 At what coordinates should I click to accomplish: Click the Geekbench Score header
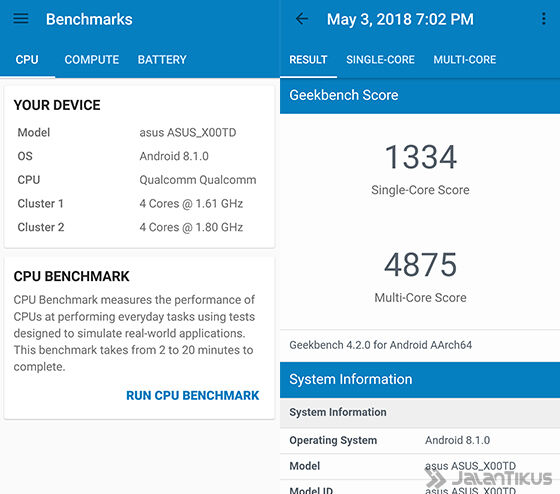[x=420, y=95]
